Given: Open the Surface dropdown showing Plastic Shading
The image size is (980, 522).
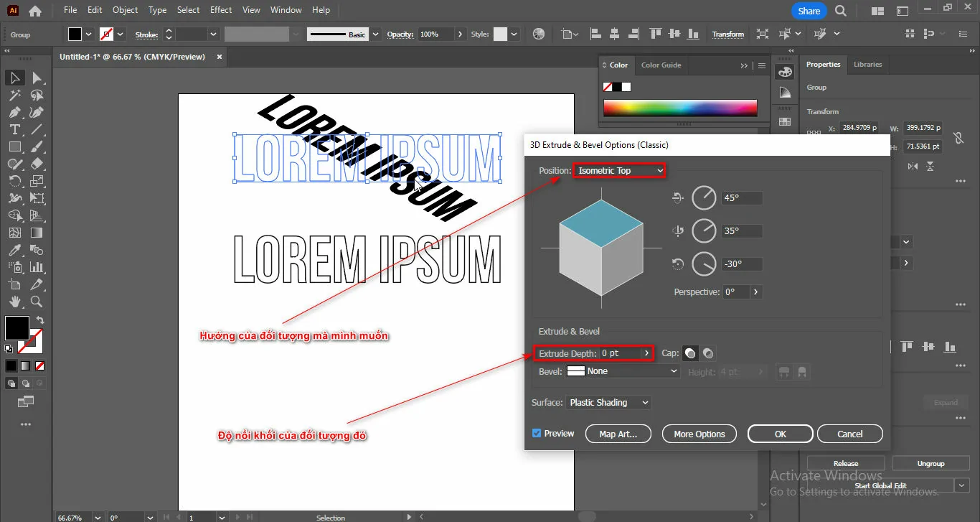Looking at the screenshot, I should pos(608,402).
